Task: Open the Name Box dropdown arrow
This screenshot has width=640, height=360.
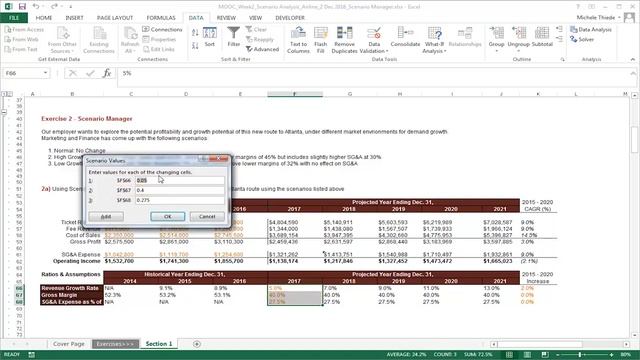Action: tap(45, 73)
